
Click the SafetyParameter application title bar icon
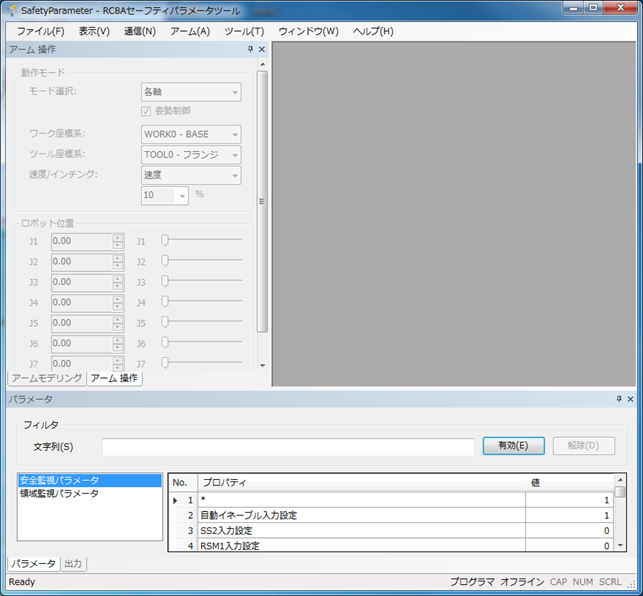[x=11, y=8]
